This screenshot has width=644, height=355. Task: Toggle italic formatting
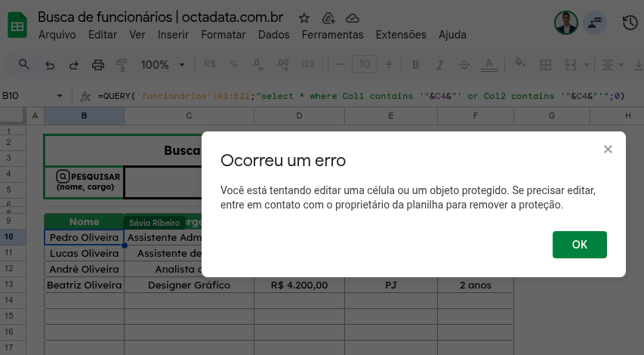click(440, 65)
